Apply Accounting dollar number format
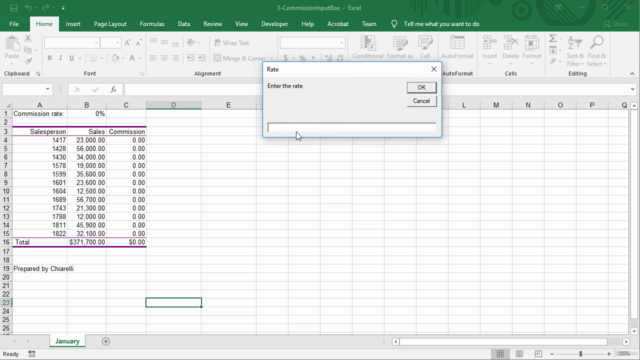640x360 pixels. [x=286, y=58]
